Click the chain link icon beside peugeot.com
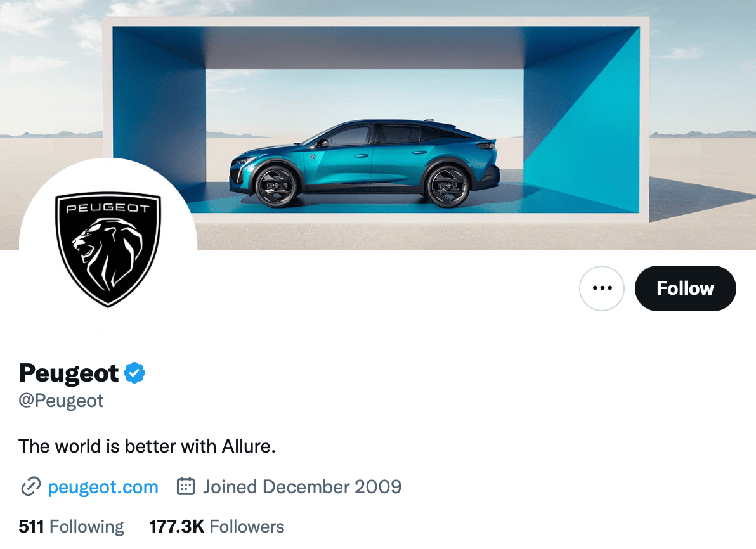The image size is (756, 549). [31, 487]
